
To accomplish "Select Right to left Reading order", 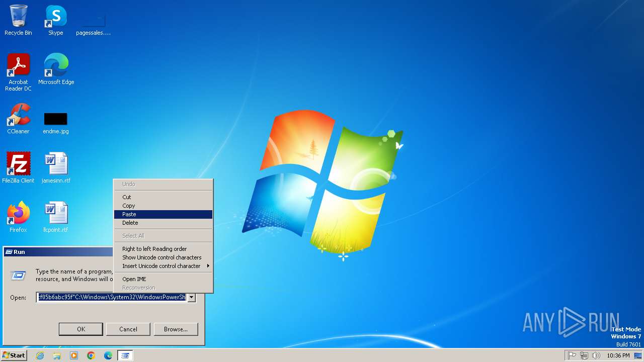I will tap(163, 249).
